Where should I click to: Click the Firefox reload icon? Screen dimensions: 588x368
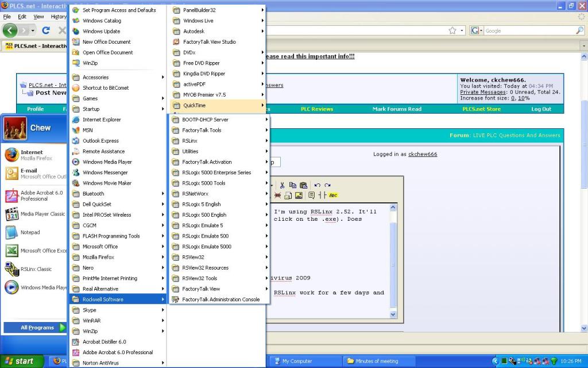pyautogui.click(x=46, y=30)
